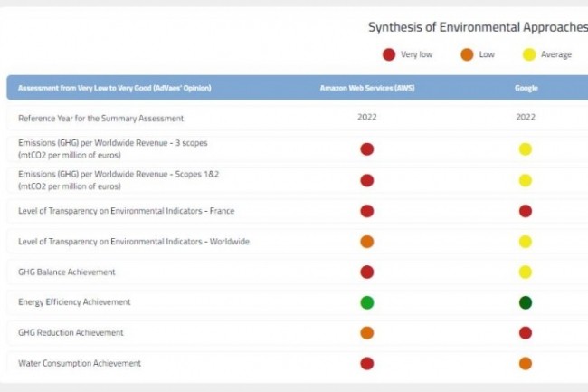Click the Low legend text
The width and height of the screenshot is (588, 392).
tap(487, 54)
